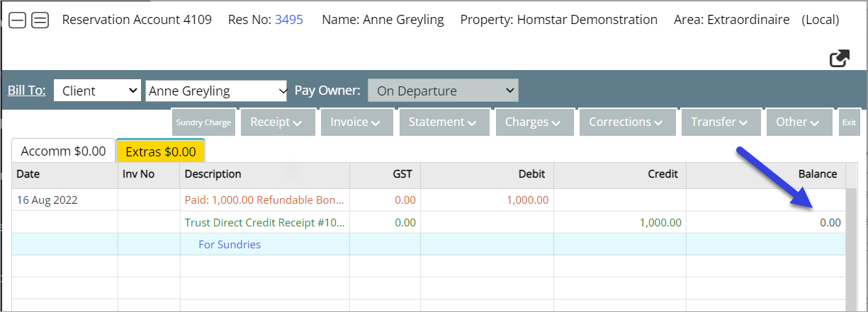The width and height of the screenshot is (868, 312).
Task: Expand the Pay Owner On Departure dropdown
Action: 443,91
